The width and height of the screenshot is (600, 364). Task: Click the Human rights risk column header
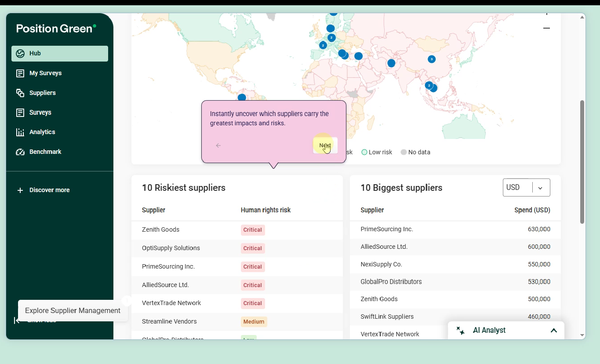(265, 210)
